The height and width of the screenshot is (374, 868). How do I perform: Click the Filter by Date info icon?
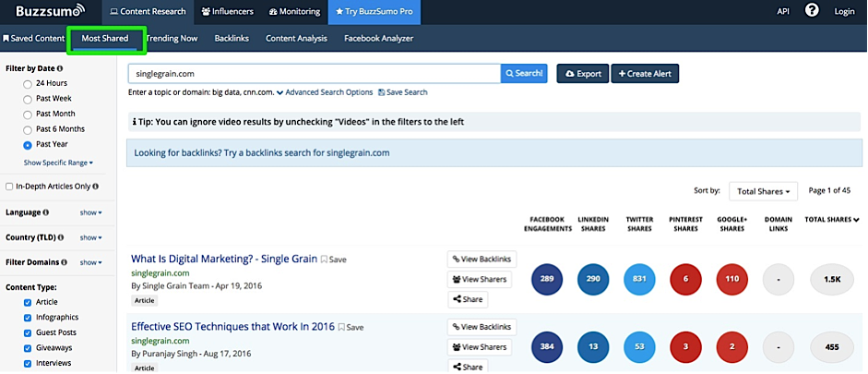point(61,68)
